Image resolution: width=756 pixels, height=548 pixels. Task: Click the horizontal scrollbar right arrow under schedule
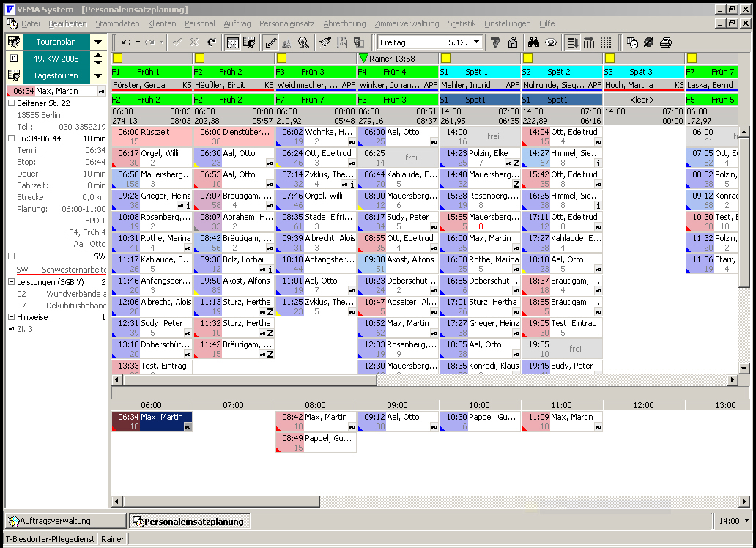[x=733, y=380]
